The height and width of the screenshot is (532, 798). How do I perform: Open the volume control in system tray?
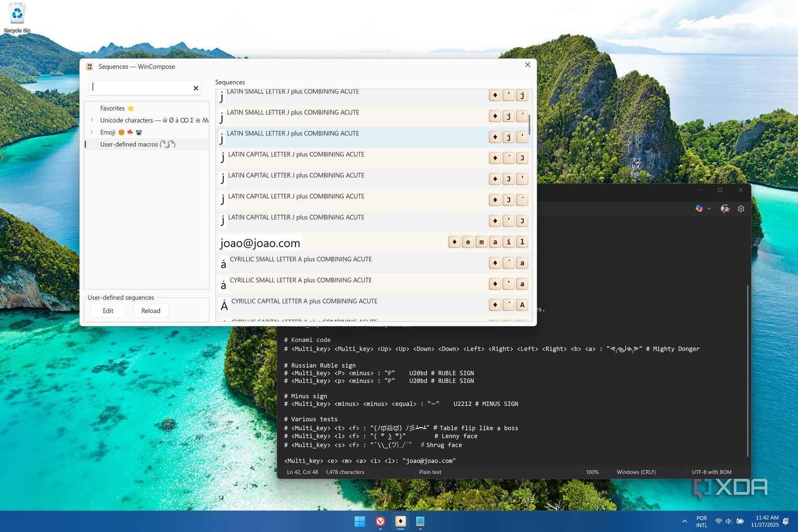click(x=729, y=521)
